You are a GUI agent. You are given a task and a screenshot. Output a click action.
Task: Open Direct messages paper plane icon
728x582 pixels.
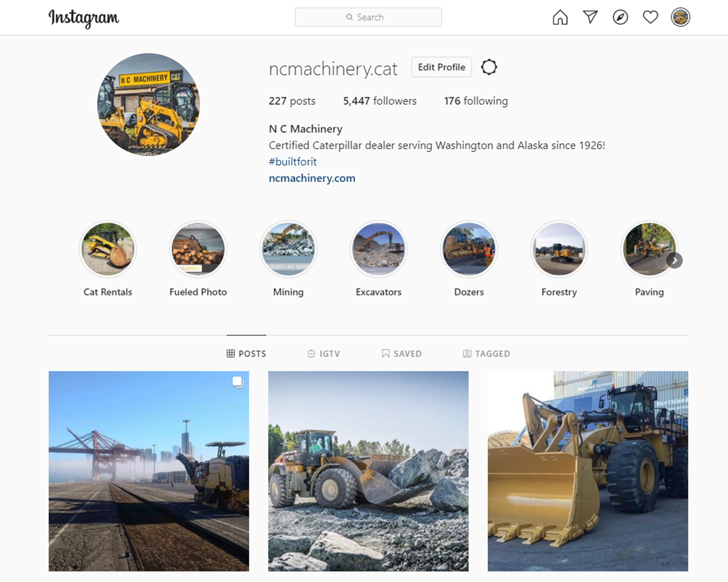tap(590, 17)
